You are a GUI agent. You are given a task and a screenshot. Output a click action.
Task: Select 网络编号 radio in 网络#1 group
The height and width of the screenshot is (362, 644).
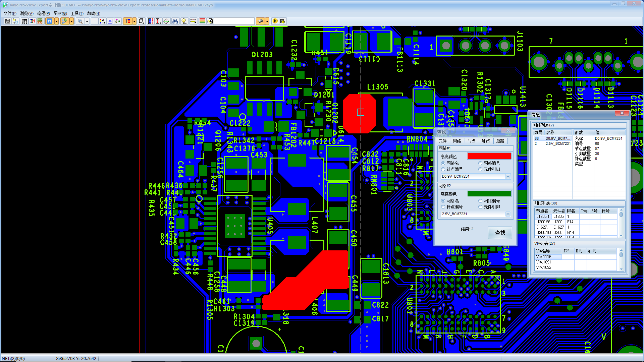click(480, 163)
